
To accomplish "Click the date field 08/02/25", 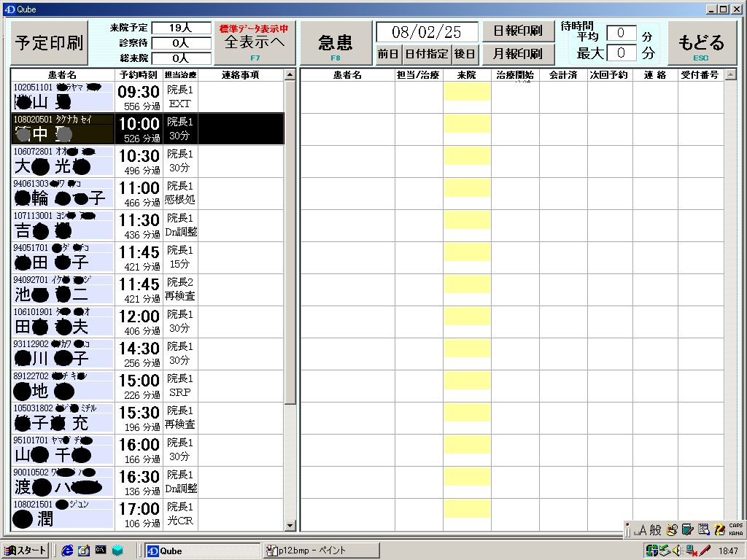I will 427,32.
